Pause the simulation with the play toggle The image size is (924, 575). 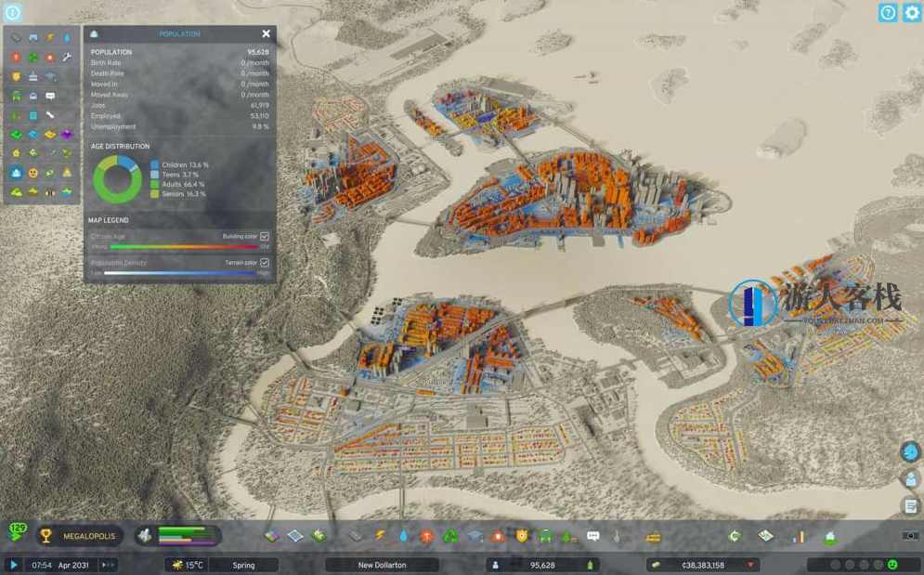[x=14, y=564]
